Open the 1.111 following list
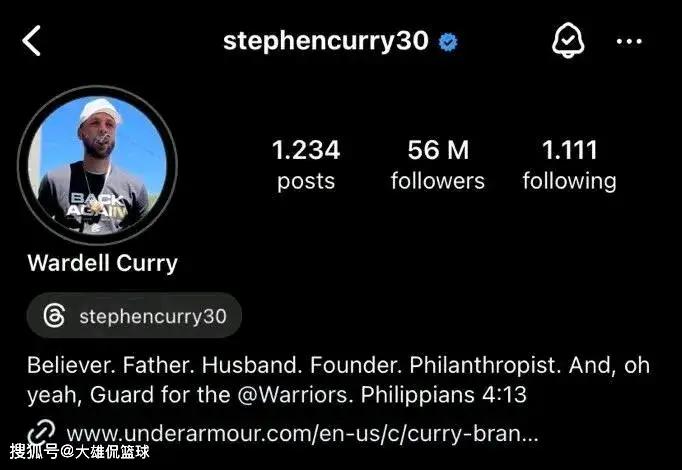The height and width of the screenshot is (470, 682). (x=569, y=166)
